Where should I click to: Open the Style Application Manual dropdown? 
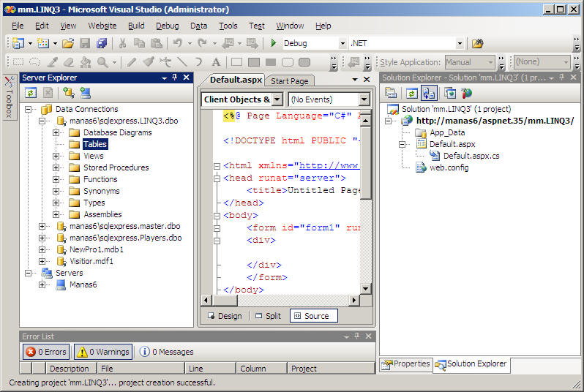[490, 62]
